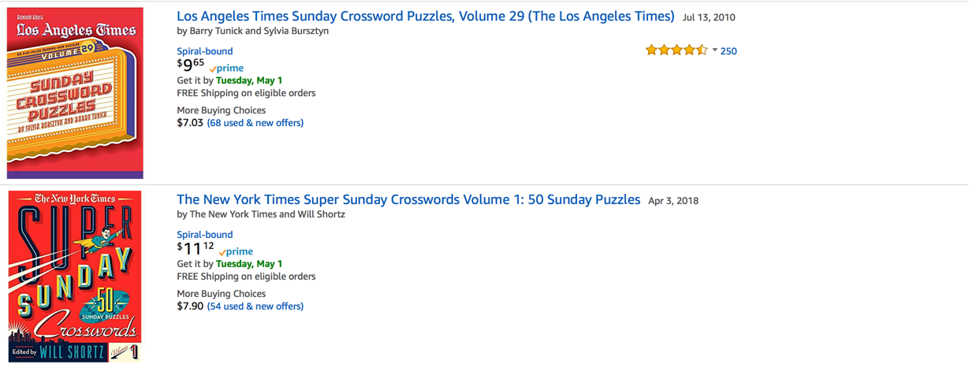Click the $9.65 price
This screenshot has width=980, height=368.
click(x=190, y=65)
